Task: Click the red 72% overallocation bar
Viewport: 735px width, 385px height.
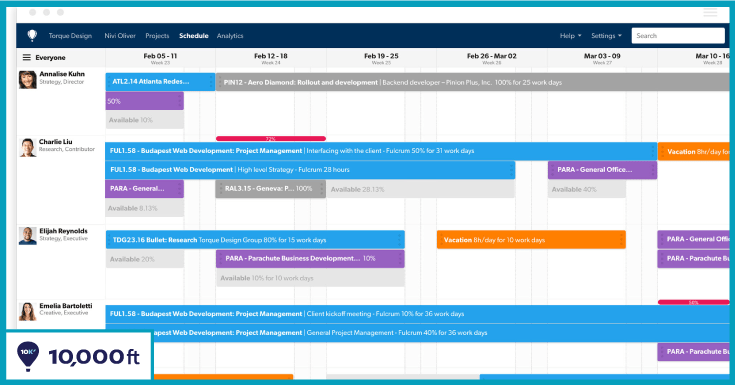Action: click(271, 138)
